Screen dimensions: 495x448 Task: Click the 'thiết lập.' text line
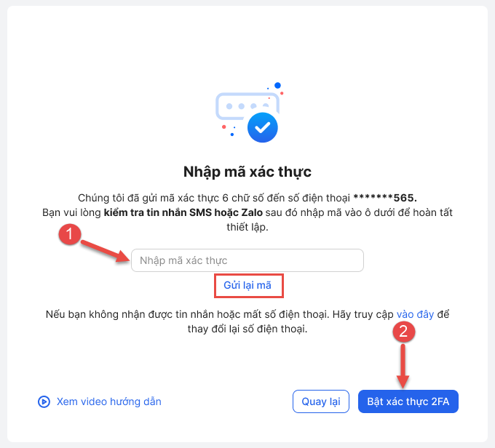click(247, 226)
